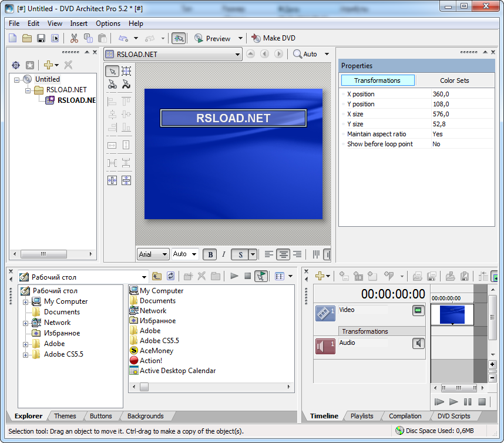Click the Play button in timeline
504x443 pixels.
[x=453, y=402]
